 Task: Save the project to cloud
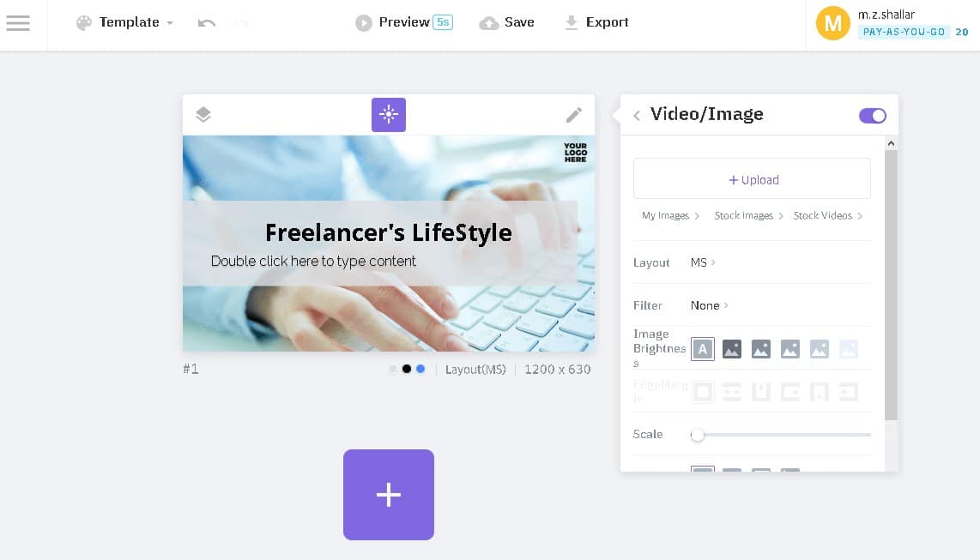[x=507, y=22]
